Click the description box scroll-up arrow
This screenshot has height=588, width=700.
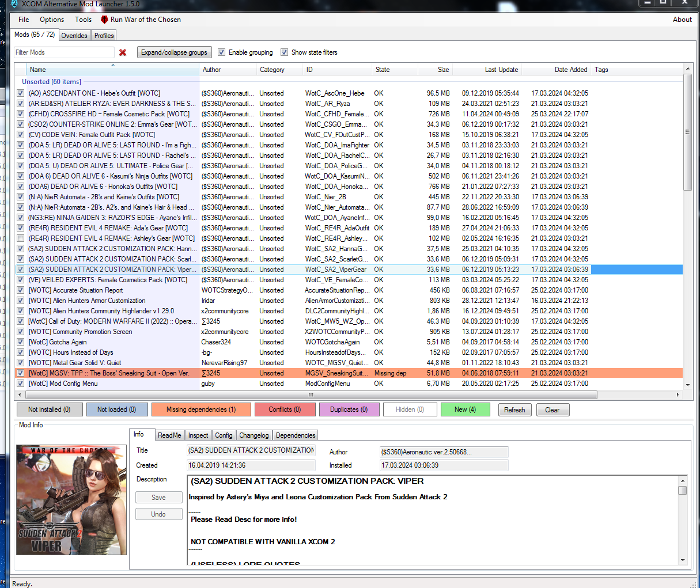click(x=683, y=480)
